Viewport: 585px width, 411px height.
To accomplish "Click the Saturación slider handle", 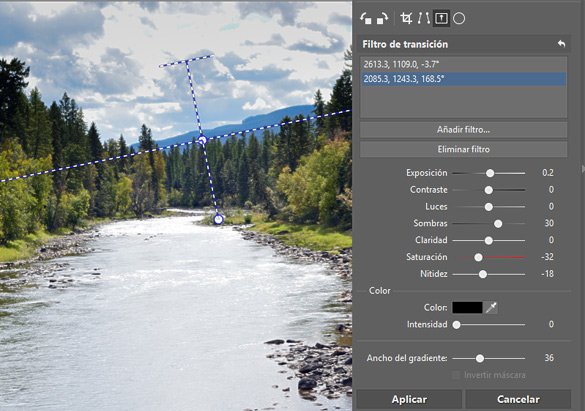I will pyautogui.click(x=478, y=257).
